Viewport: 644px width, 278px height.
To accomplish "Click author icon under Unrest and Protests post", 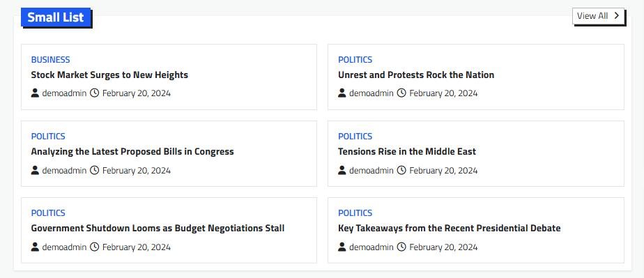I will click(342, 93).
